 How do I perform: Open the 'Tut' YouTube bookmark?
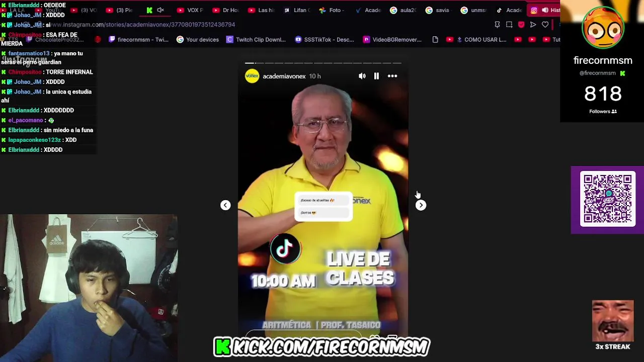coord(551,40)
